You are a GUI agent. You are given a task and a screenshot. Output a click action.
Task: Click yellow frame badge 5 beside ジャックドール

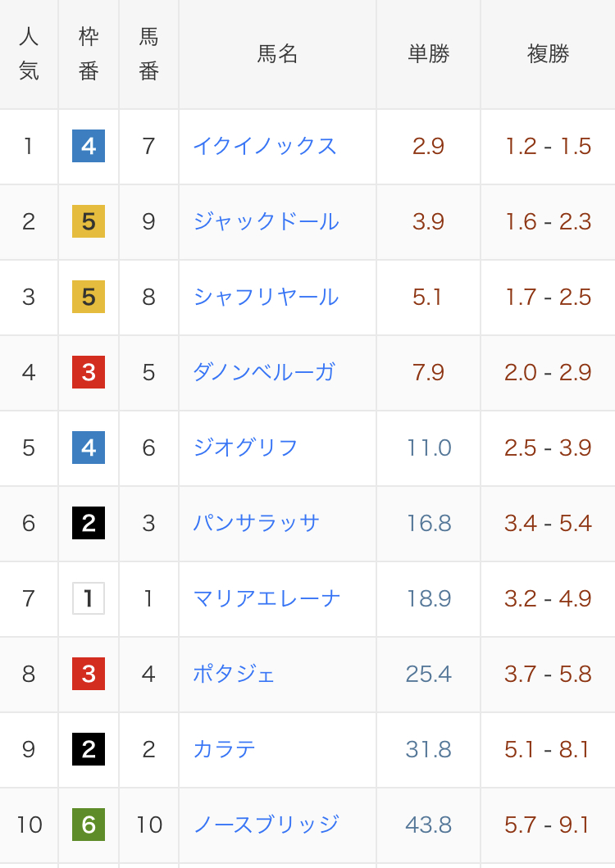(89, 221)
